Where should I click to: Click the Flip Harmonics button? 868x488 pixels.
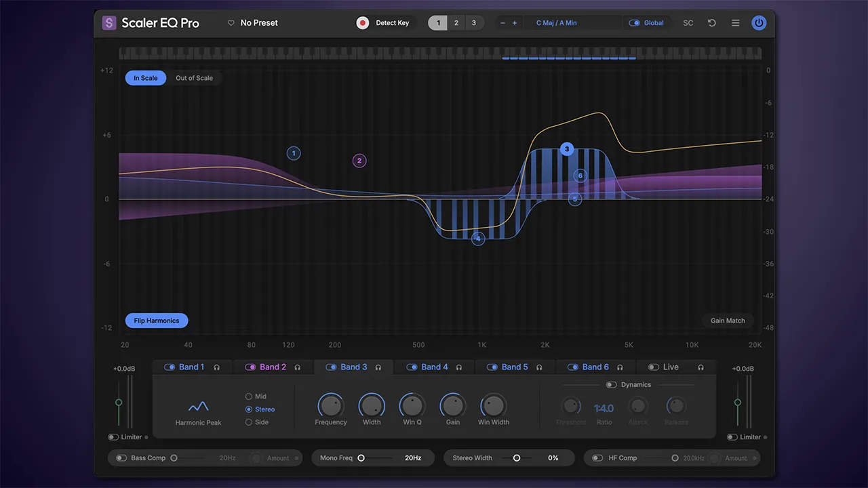pos(157,321)
